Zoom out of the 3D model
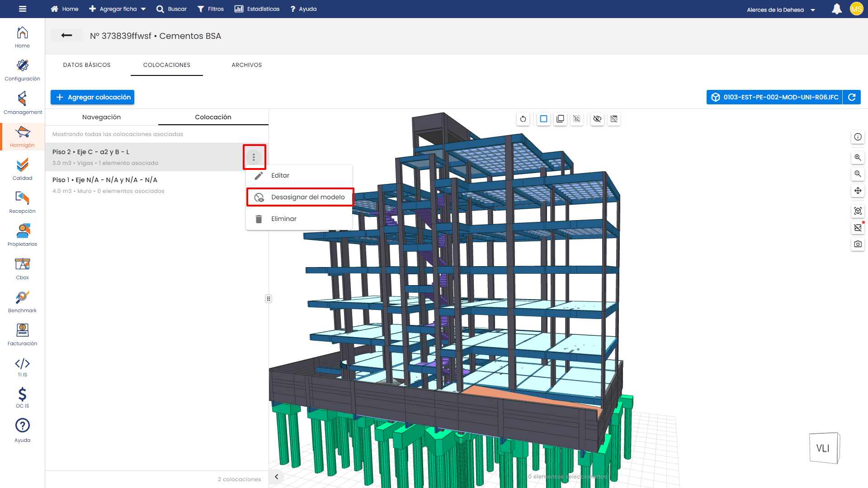 tap(858, 174)
